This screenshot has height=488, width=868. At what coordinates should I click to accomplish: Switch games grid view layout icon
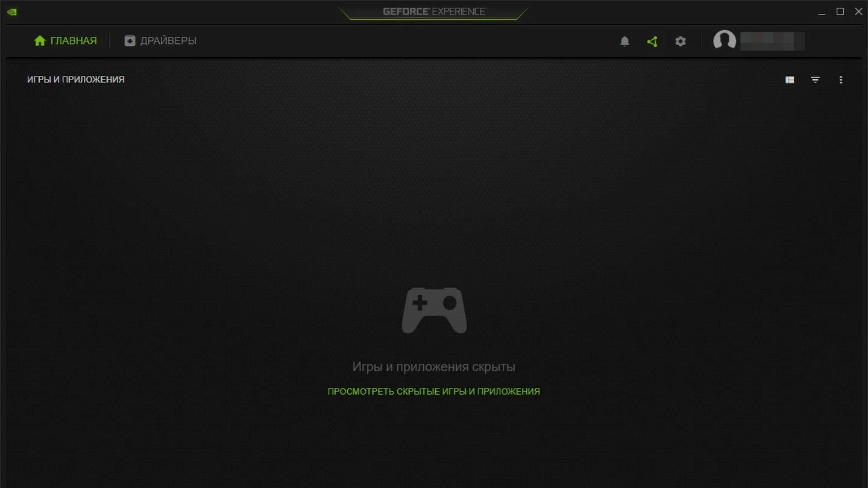click(790, 80)
